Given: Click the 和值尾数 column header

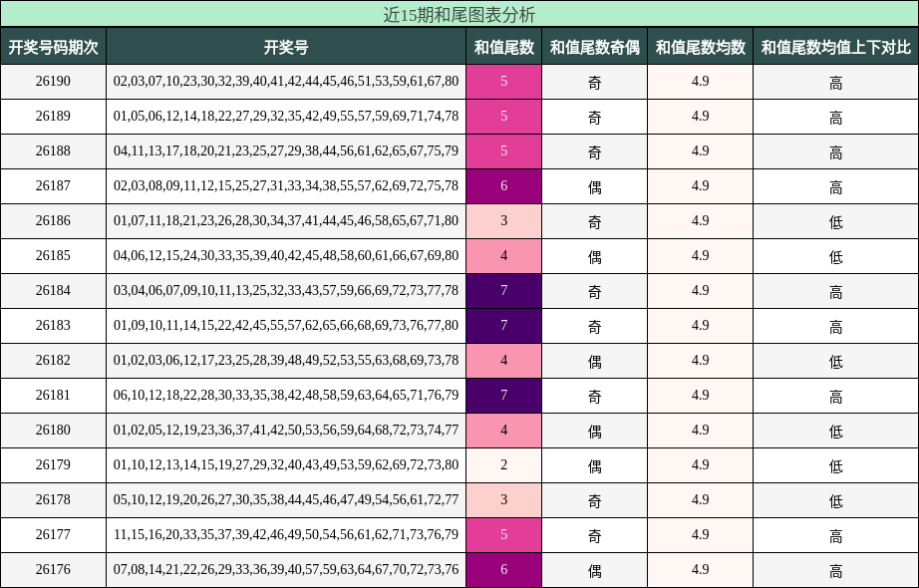Looking at the screenshot, I should coord(504,46).
